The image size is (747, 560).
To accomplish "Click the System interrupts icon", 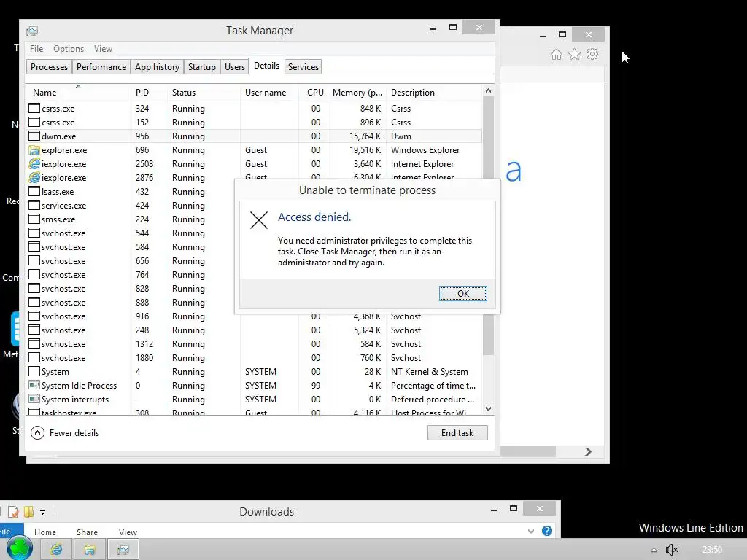I will (34, 399).
